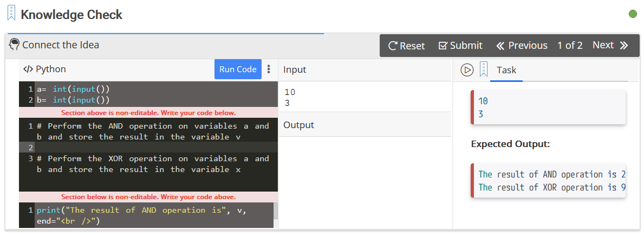Click the bottom code section scrollbar

pos(276,211)
